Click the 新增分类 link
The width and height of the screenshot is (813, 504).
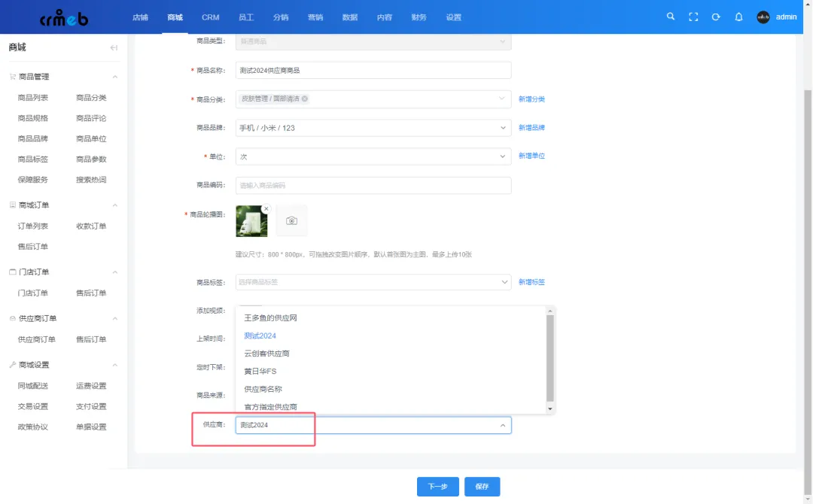coord(531,99)
